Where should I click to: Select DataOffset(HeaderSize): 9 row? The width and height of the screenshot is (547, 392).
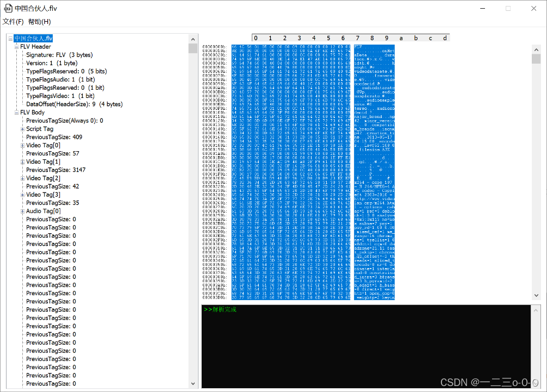74,104
